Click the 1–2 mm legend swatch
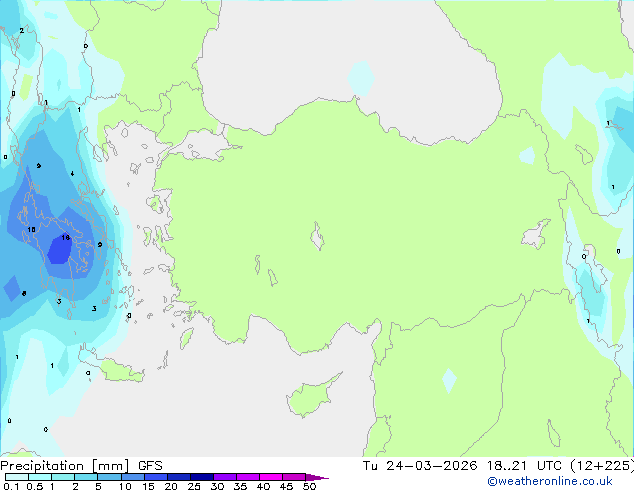634x490 pixels. click(x=63, y=477)
